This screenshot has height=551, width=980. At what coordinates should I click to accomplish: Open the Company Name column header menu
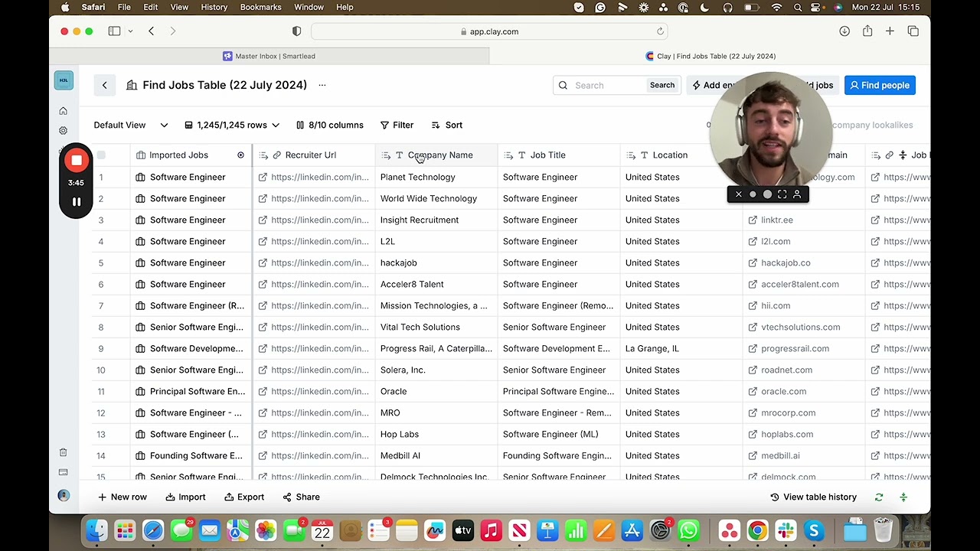(436, 155)
